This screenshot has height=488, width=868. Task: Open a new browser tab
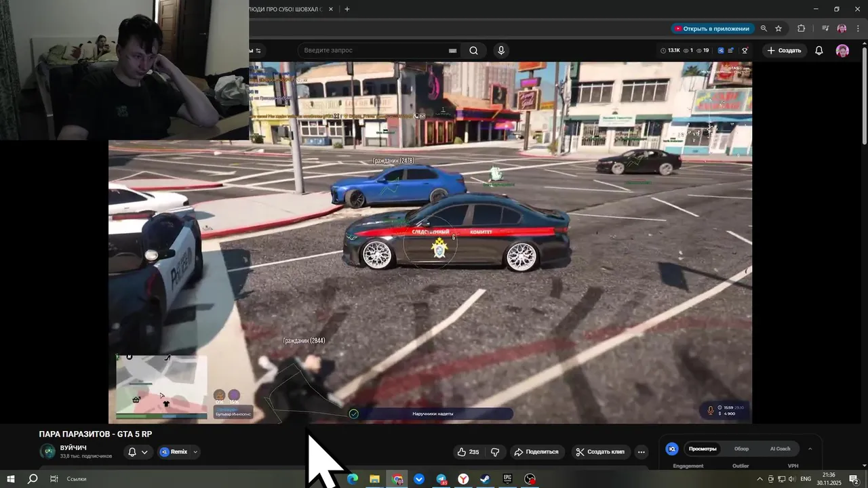(347, 9)
